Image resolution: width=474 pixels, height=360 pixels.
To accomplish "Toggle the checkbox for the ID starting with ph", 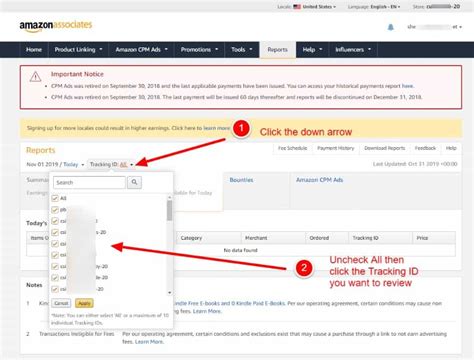I will point(55,209).
